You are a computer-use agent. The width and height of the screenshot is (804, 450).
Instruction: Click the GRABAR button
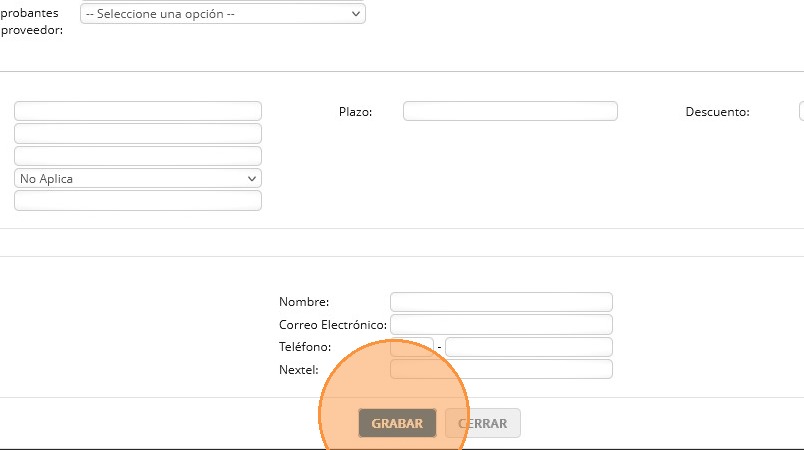[397, 423]
